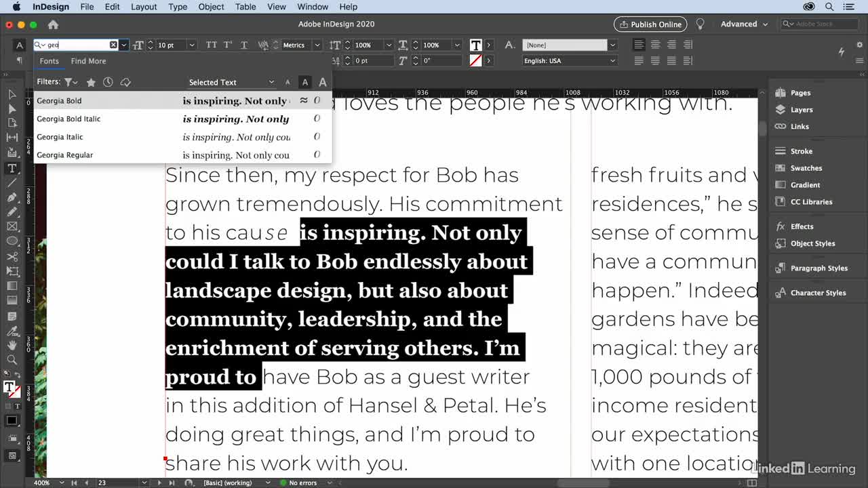The height and width of the screenshot is (488, 868).
Task: Open the Character Styles panel
Action: 818,293
